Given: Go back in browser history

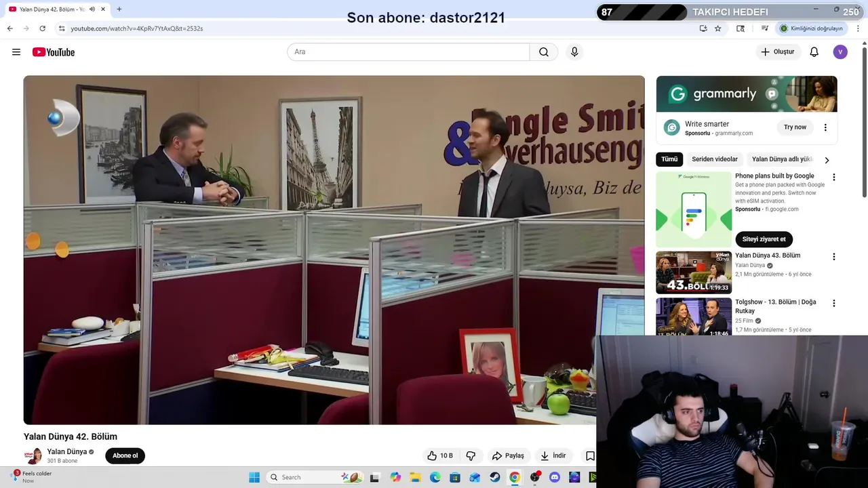Looking at the screenshot, I should (9, 28).
